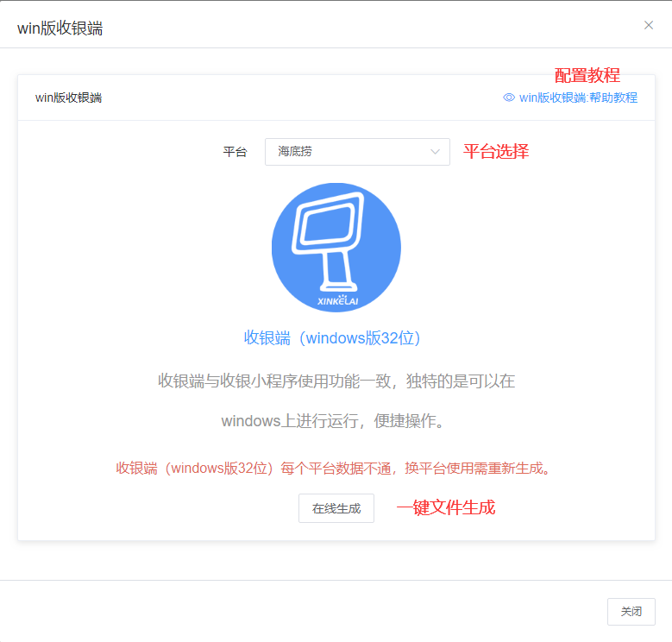
Task: Click the line windows上进行运行，便捷操作。
Action: (x=333, y=421)
